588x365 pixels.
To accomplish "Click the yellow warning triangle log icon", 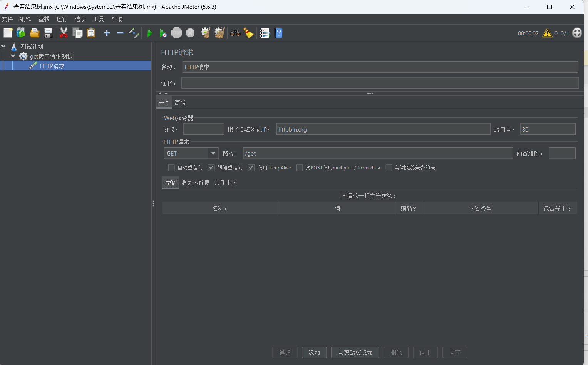I will 547,33.
